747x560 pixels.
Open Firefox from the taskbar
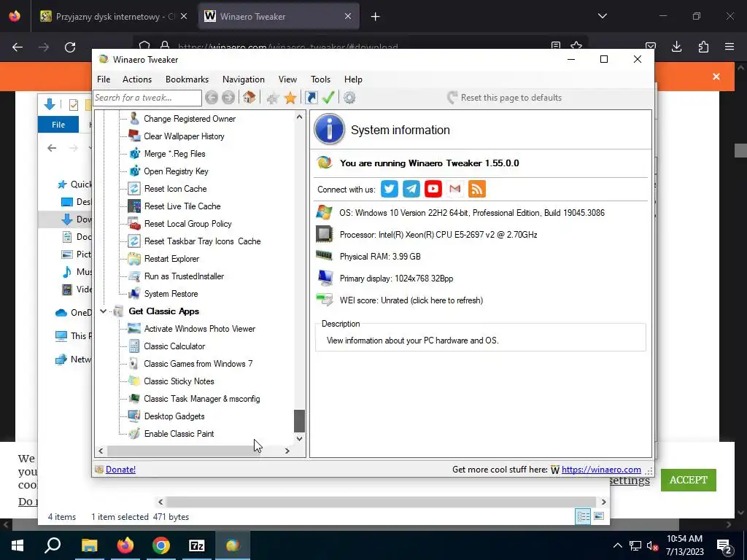[x=125, y=545]
